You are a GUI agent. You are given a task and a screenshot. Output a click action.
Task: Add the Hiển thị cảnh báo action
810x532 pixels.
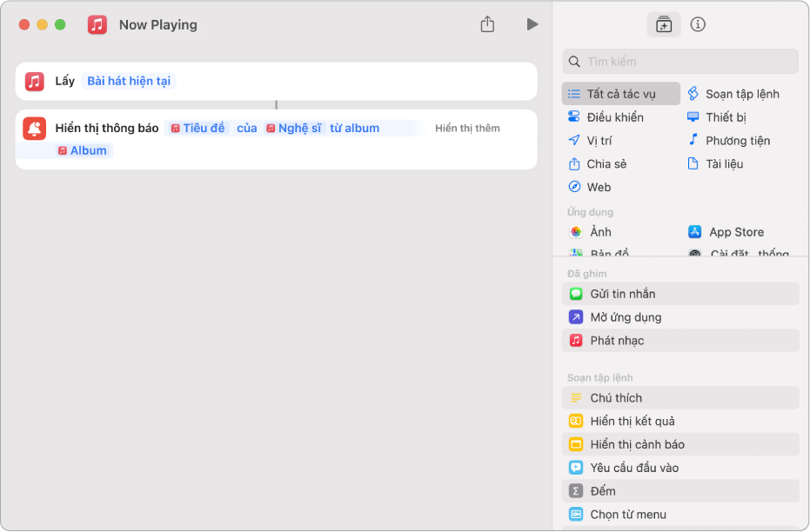(679, 444)
